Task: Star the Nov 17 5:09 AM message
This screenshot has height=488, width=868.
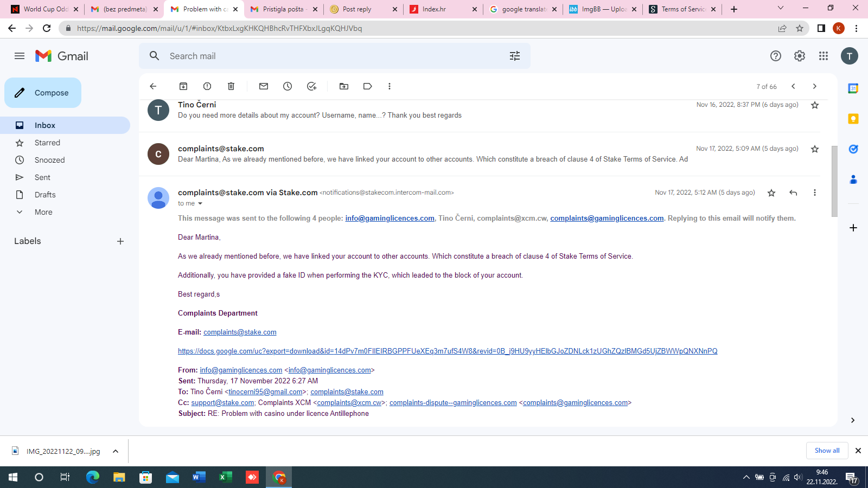Action: [815, 149]
